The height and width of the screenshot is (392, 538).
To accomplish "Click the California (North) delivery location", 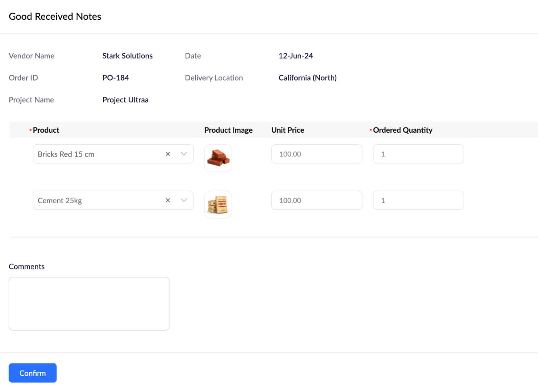I will click(x=307, y=78).
